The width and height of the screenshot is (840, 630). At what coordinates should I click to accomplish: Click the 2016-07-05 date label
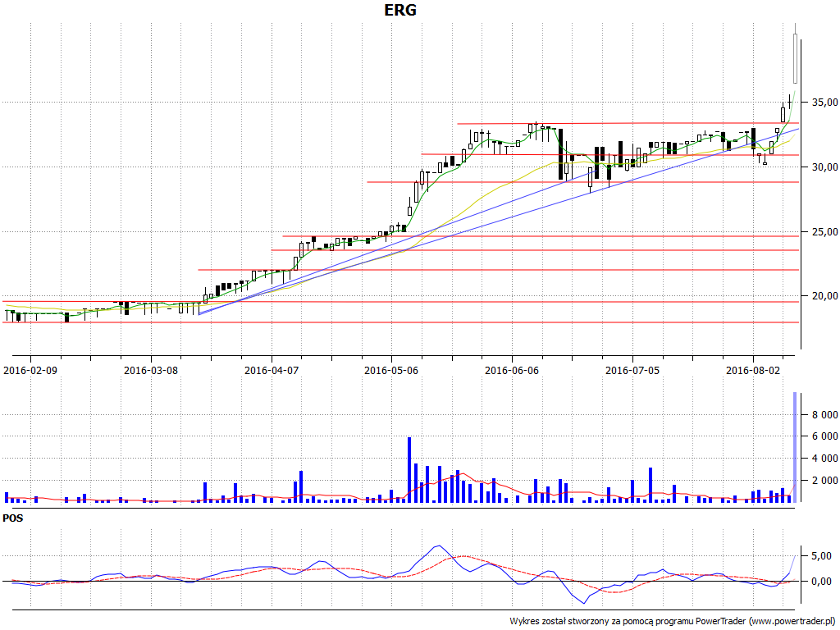point(632,370)
